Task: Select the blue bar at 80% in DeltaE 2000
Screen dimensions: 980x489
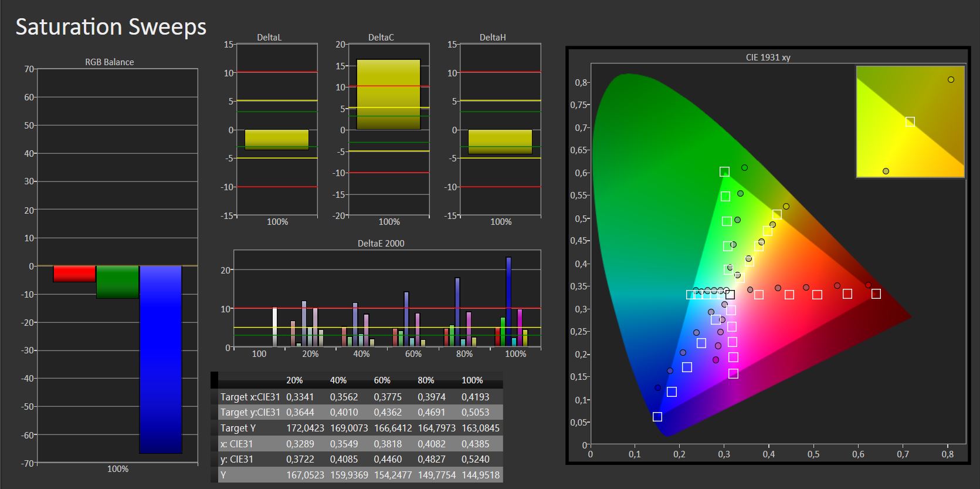Action: [457, 312]
